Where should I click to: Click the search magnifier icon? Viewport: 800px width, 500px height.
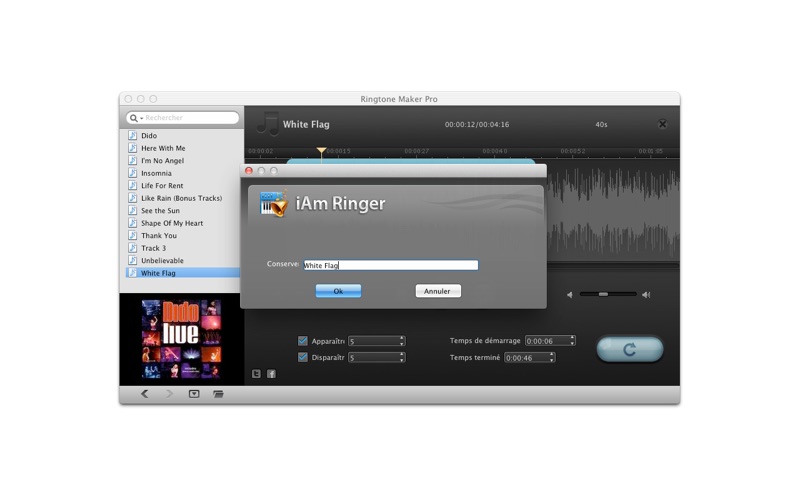133,118
